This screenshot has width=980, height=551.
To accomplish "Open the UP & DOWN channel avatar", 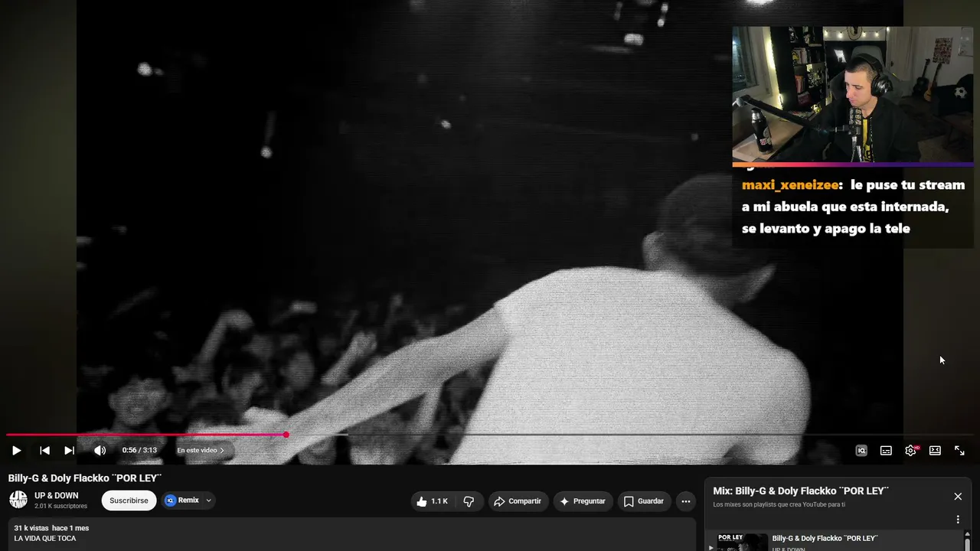I will pos(18,500).
